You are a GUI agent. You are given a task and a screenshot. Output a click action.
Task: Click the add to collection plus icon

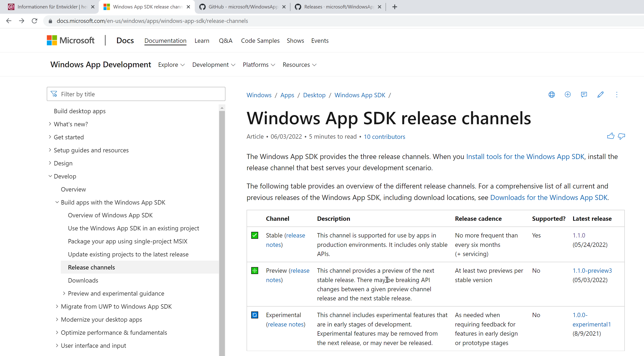[567, 95]
